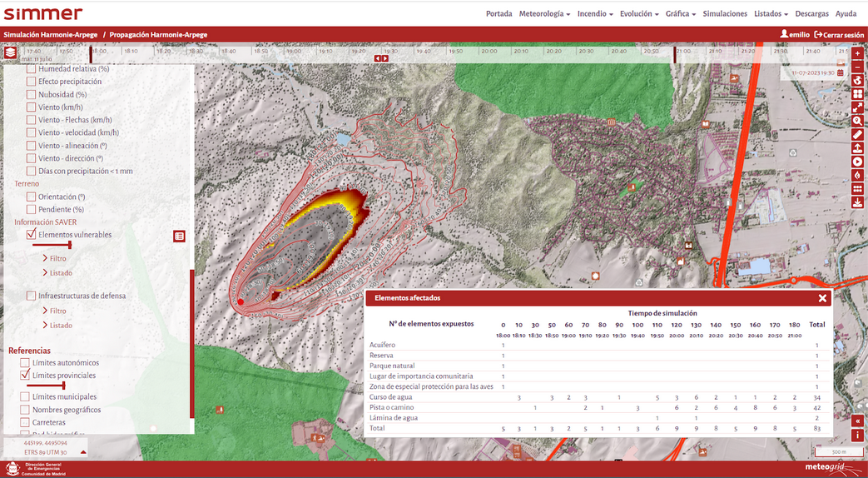Open the Incendio dropdown menu

pyautogui.click(x=595, y=14)
